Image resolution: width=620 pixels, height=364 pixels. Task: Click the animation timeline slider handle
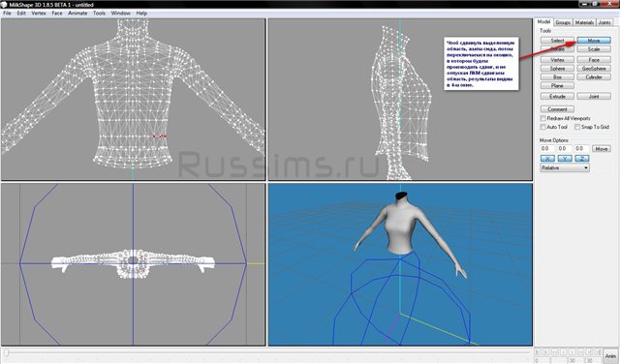click(x=6, y=352)
